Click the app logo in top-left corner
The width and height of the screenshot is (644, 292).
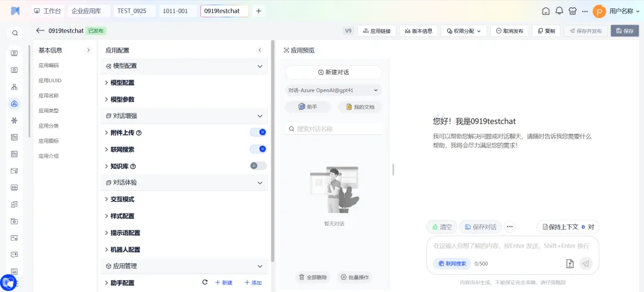coord(15,11)
